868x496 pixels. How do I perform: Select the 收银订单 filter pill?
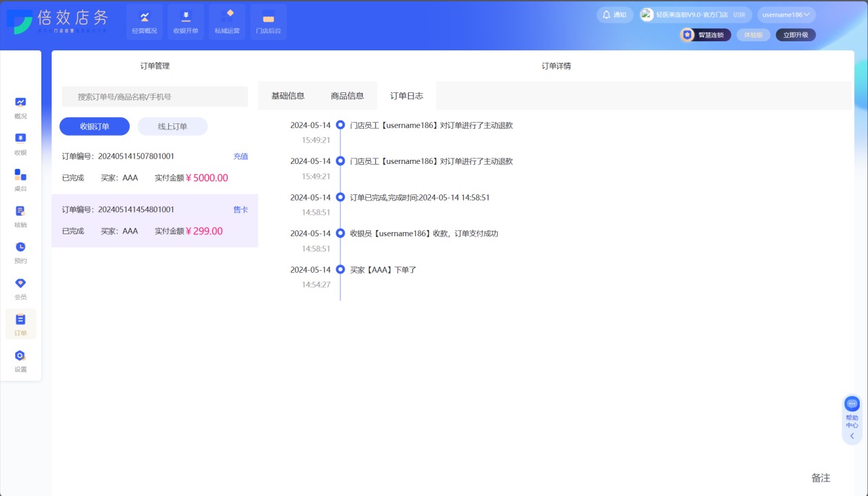(x=94, y=127)
